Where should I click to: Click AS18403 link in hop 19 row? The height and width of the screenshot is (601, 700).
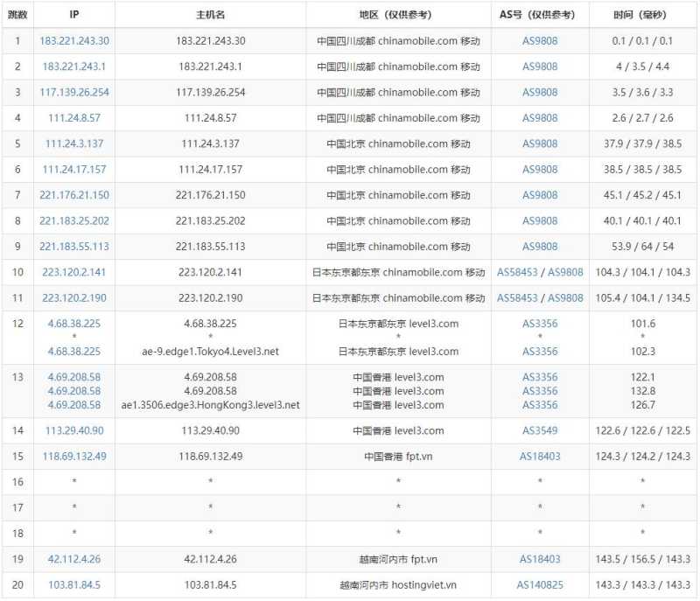tap(540, 559)
